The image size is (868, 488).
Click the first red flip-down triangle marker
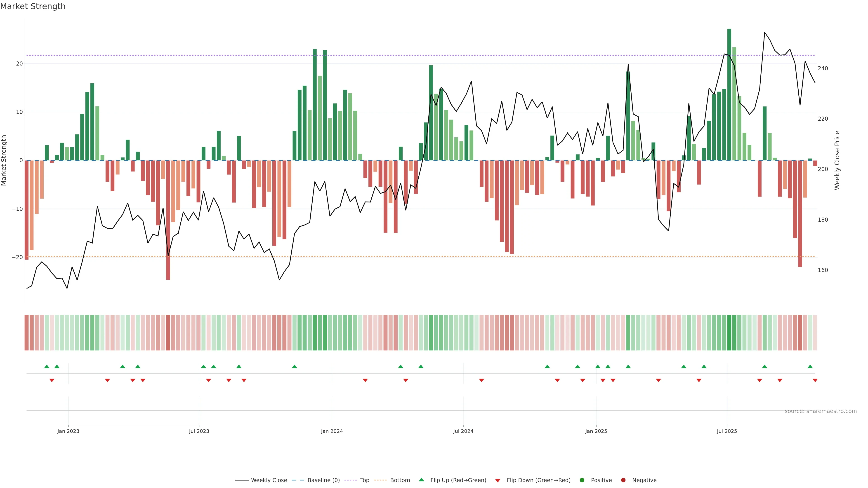point(52,380)
